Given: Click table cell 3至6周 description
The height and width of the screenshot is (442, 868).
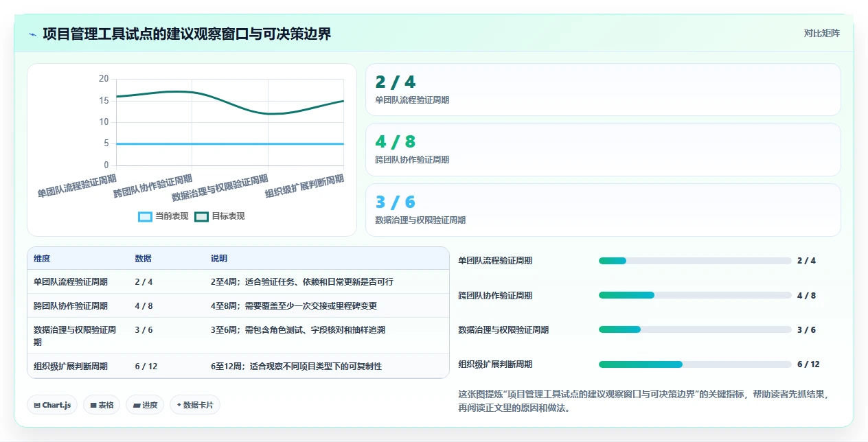Looking at the screenshot, I should click(x=298, y=330).
